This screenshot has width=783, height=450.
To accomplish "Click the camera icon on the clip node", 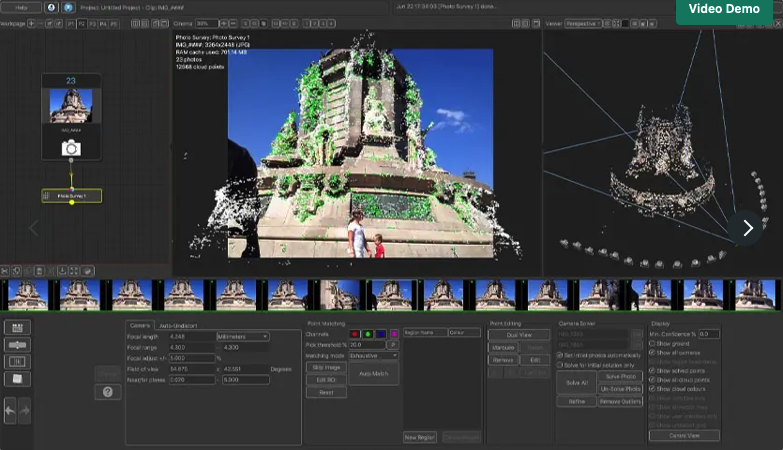I will [71, 148].
